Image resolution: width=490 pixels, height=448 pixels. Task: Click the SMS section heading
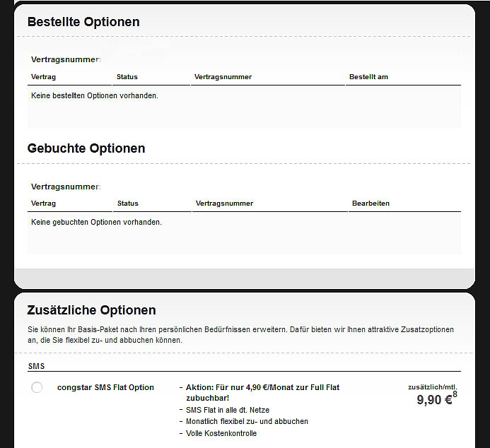click(36, 366)
